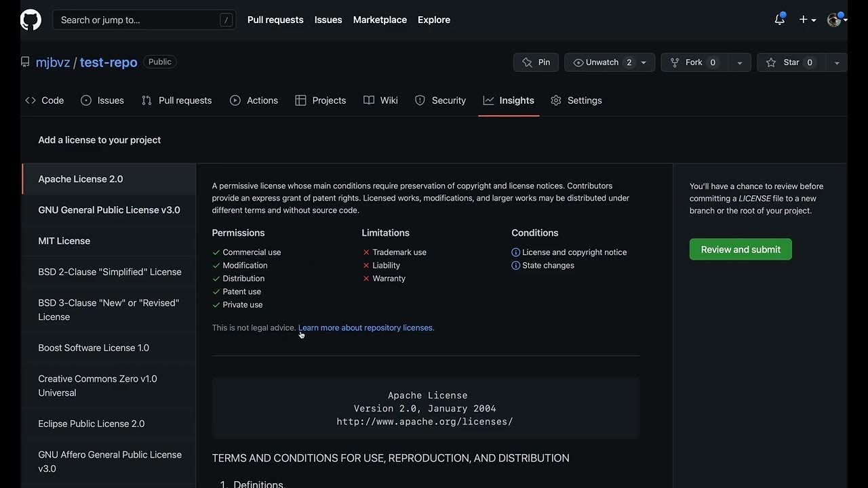Select Apache License 2.0 in list
The width and height of the screenshot is (868, 488).
pos(108,179)
